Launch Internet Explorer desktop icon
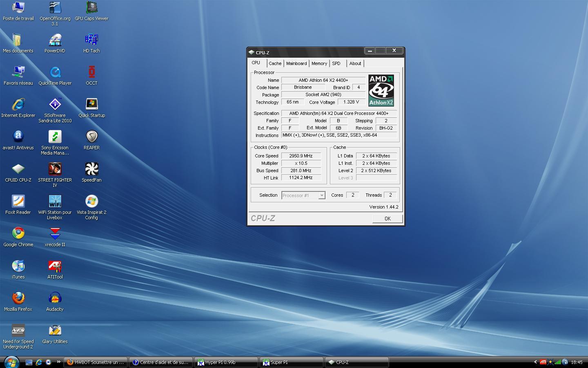This screenshot has width=588, height=368. click(18, 108)
